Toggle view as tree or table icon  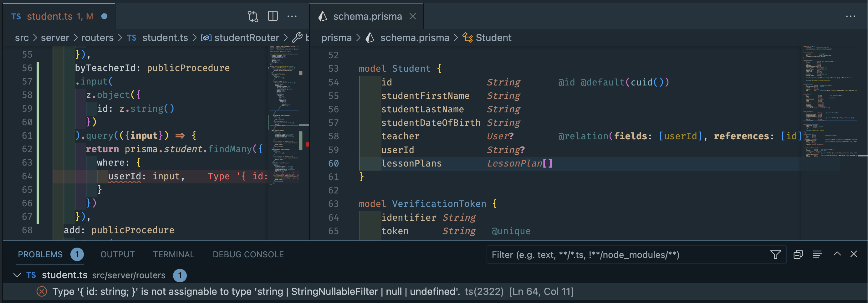817,254
